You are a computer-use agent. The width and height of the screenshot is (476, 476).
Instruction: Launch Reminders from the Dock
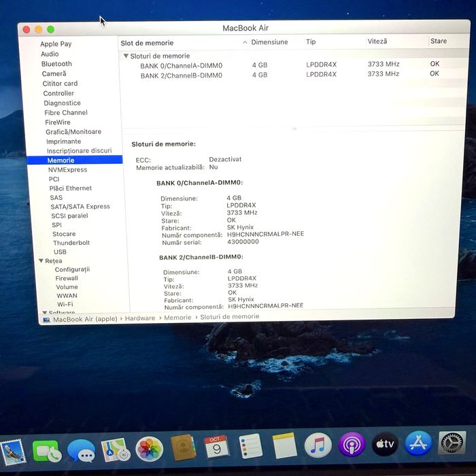tap(250, 446)
